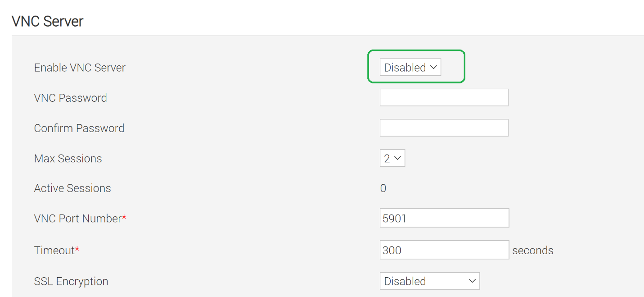The width and height of the screenshot is (644, 297).
Task: Focus the VNC Password field
Action: tap(444, 98)
